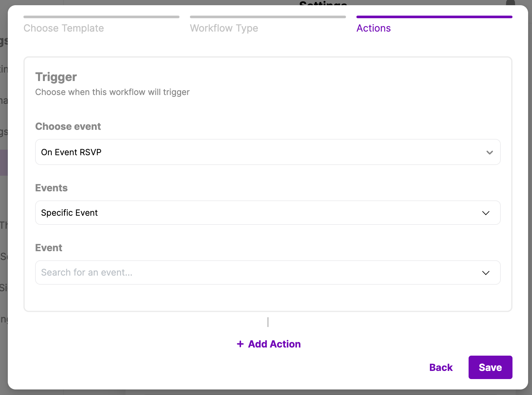Click the Choose event label
Screen dimensions: 532x395
coord(68,127)
